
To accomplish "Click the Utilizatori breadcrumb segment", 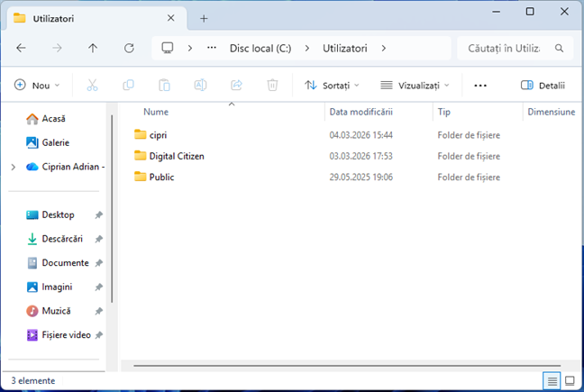I will (345, 49).
